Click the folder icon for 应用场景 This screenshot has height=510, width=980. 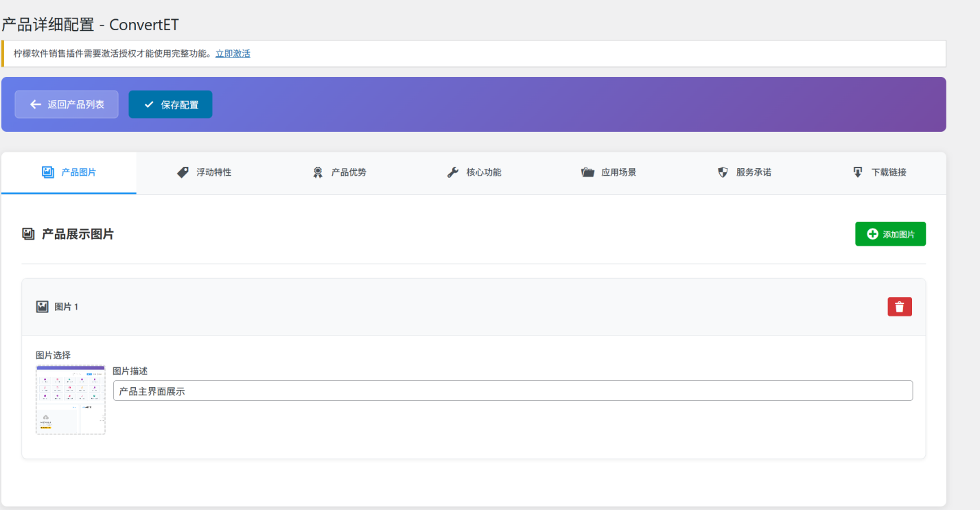[587, 173]
